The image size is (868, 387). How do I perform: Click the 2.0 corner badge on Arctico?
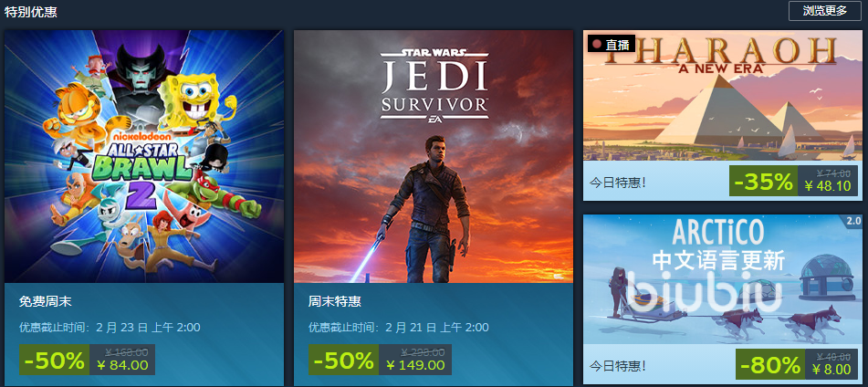pyautogui.click(x=852, y=221)
